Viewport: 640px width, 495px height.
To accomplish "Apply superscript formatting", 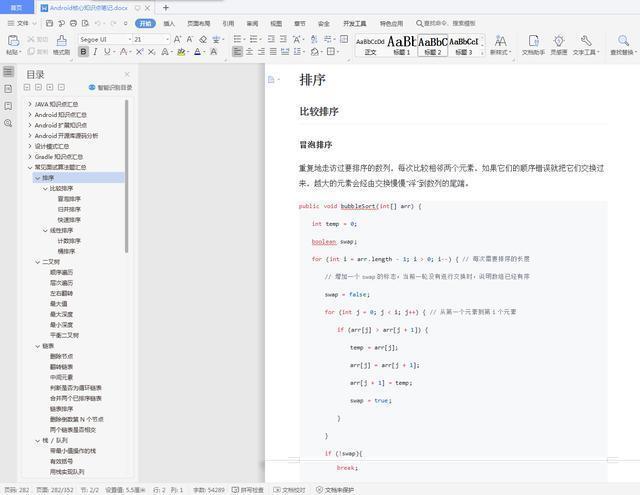I will (x=140, y=52).
